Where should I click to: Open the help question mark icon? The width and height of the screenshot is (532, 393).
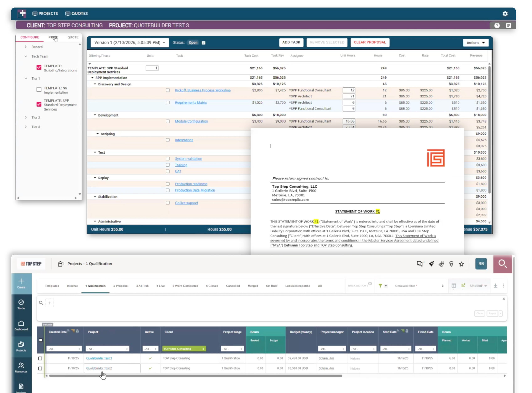[x=497, y=26]
